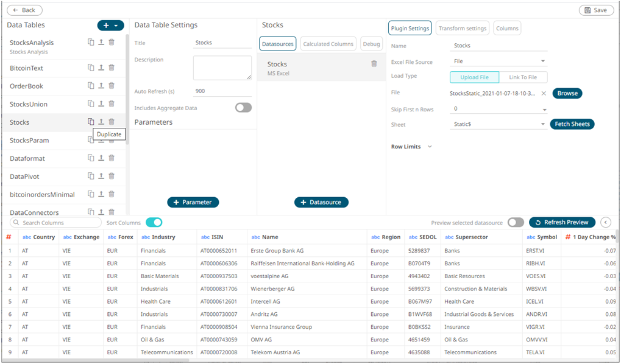The height and width of the screenshot is (364, 621).
Task: Open the Transform settings tab
Action: [462, 28]
